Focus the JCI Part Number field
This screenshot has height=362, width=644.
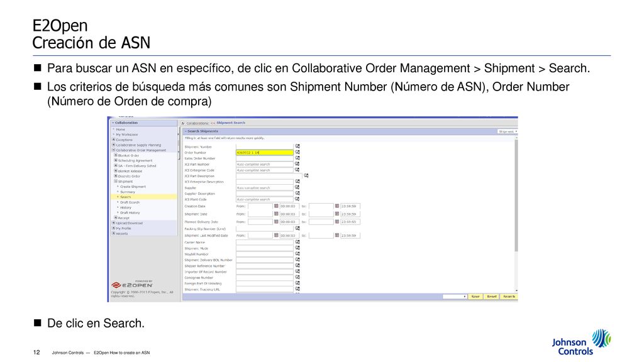click(265, 164)
